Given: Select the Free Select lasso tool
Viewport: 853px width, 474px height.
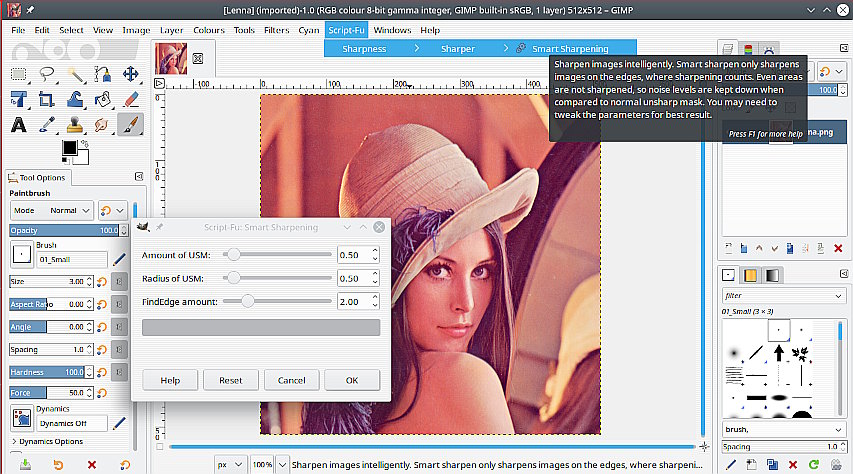Looking at the screenshot, I should coord(47,74).
